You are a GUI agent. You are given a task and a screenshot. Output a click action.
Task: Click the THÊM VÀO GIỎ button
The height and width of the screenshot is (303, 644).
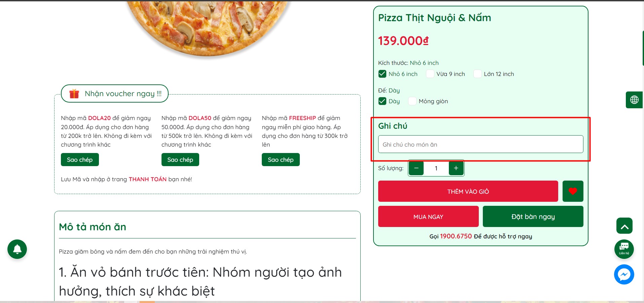pos(468,191)
